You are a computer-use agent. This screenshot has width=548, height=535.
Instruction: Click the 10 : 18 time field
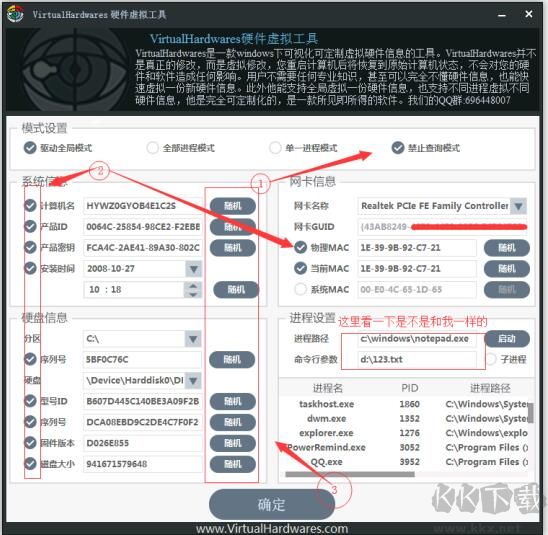(134, 289)
